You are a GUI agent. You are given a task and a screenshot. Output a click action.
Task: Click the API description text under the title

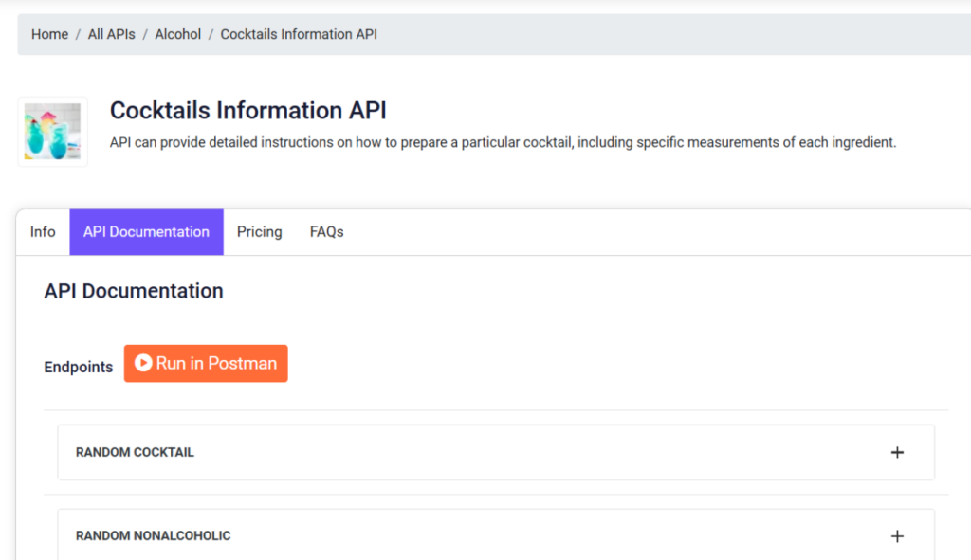[503, 142]
